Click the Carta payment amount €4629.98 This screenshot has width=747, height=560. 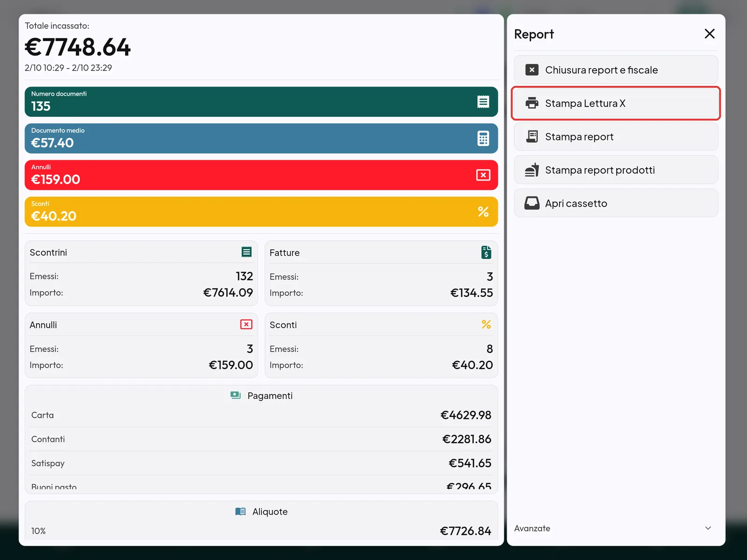[466, 415]
